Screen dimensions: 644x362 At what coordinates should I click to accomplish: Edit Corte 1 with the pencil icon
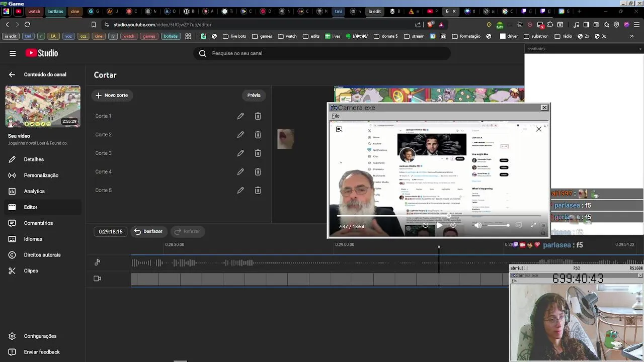click(240, 116)
